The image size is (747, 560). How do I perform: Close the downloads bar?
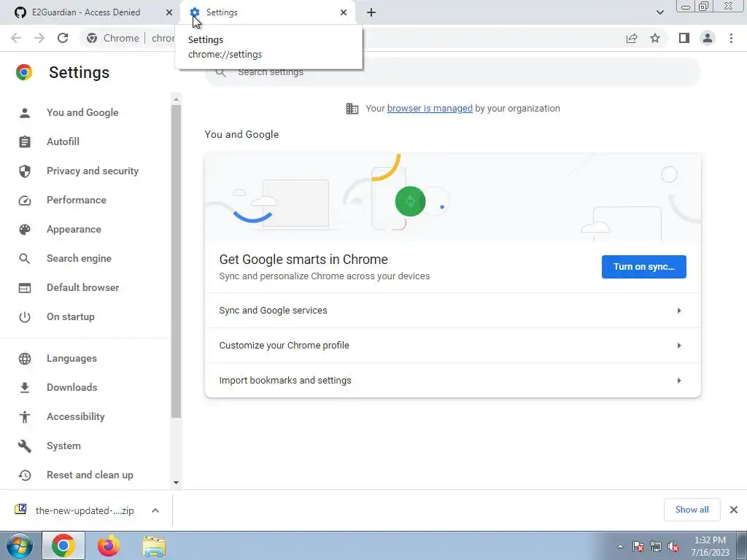pyautogui.click(x=734, y=510)
